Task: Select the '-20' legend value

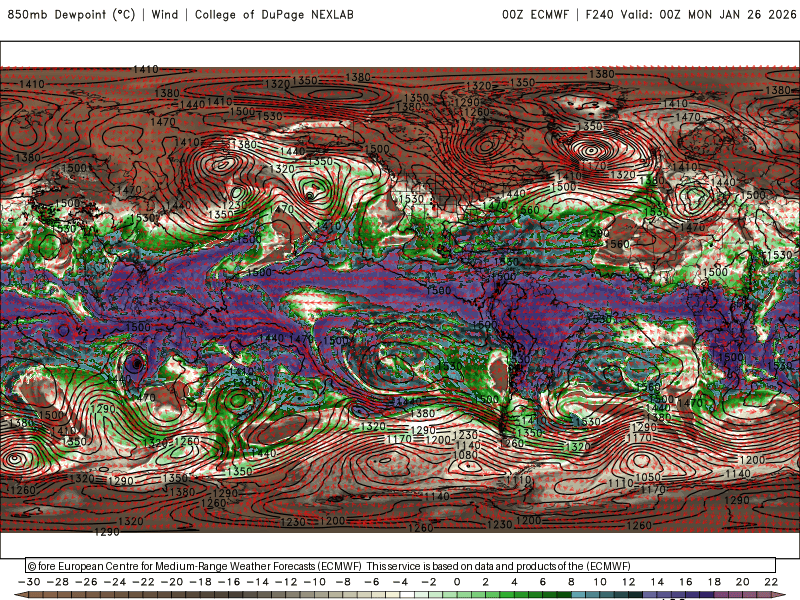Action: 172,582
